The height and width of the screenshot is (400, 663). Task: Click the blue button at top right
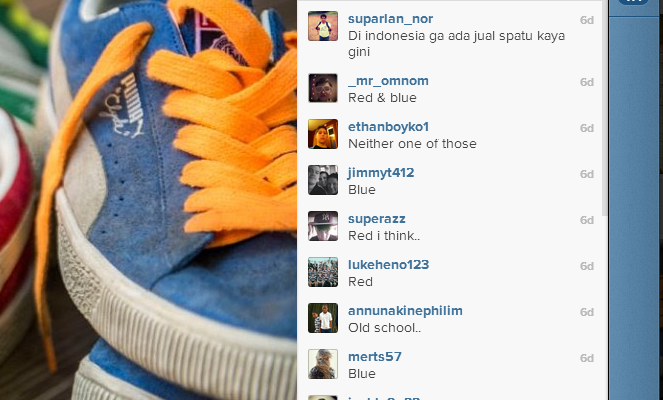633,1
